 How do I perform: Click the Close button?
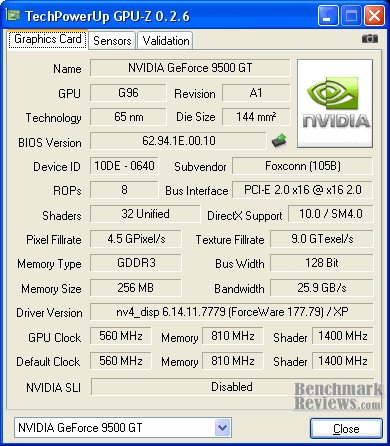[x=346, y=428]
